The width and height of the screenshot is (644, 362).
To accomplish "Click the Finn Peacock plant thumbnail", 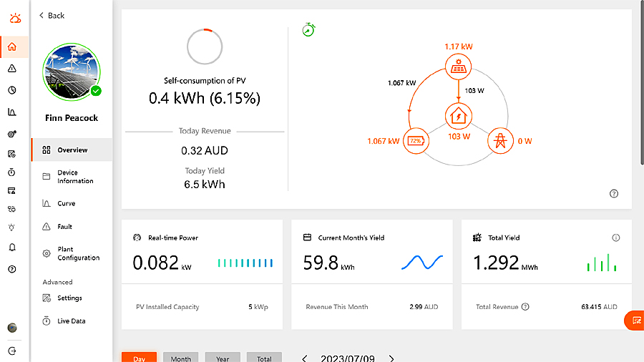I will (x=72, y=72).
